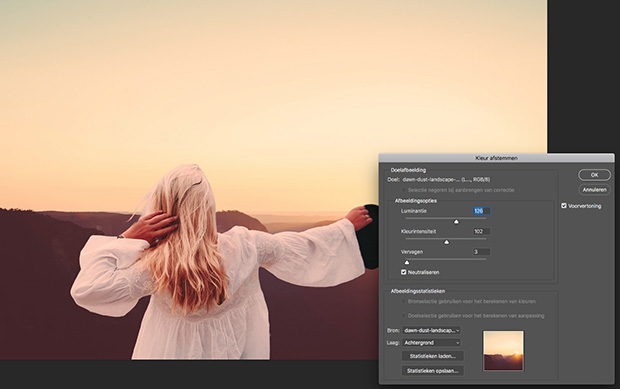The width and height of the screenshot is (620, 389).
Task: Grab the Luminantie slider handle
Action: [456, 222]
